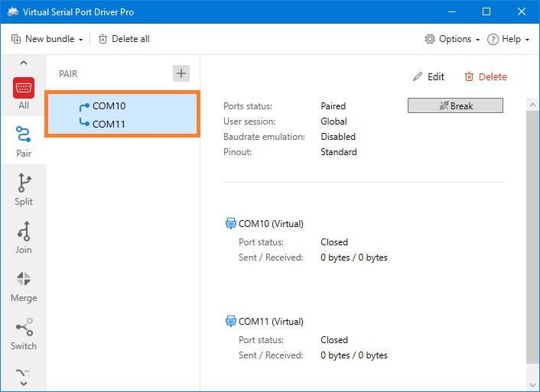Screen dimensions: 540x392
Task: Select the Pair sidebar tab
Action: [x=24, y=141]
